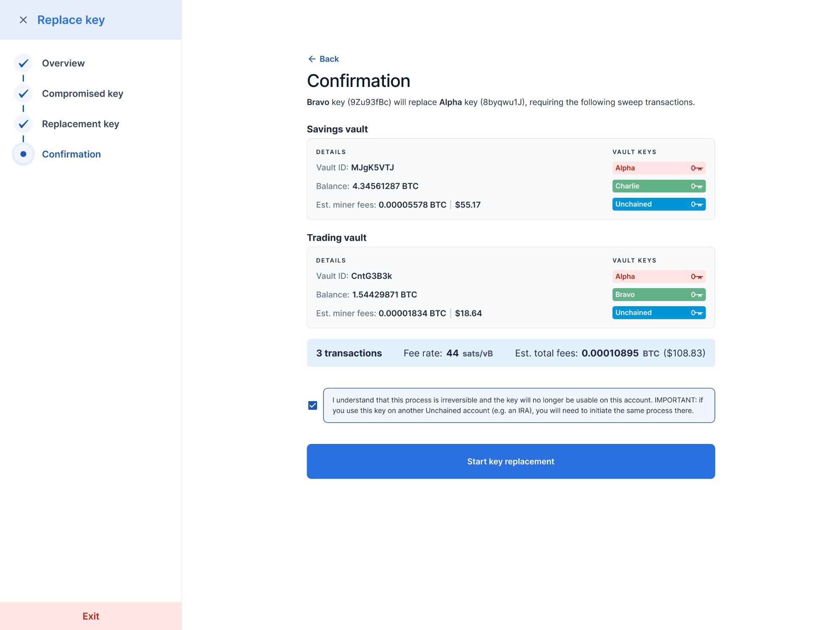Screen dimensions: 840x630
Task: Click the Replacement key step checkmark icon
Action: pyautogui.click(x=24, y=124)
